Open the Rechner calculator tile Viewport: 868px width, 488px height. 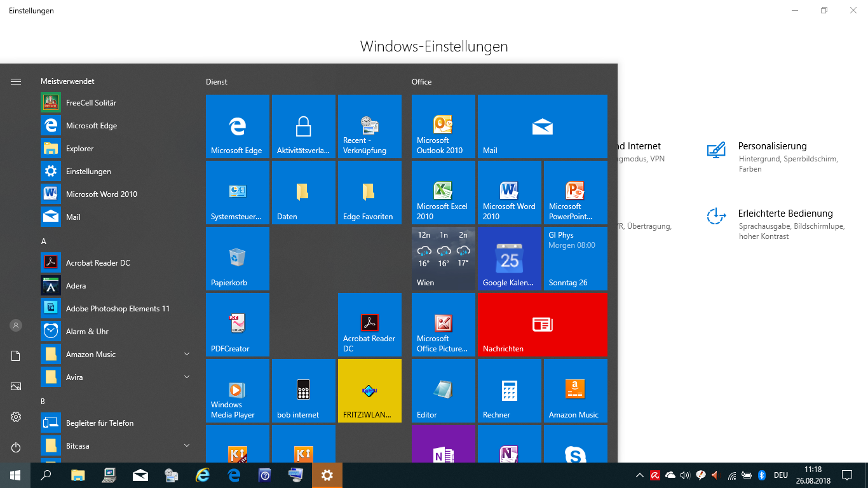coord(510,391)
